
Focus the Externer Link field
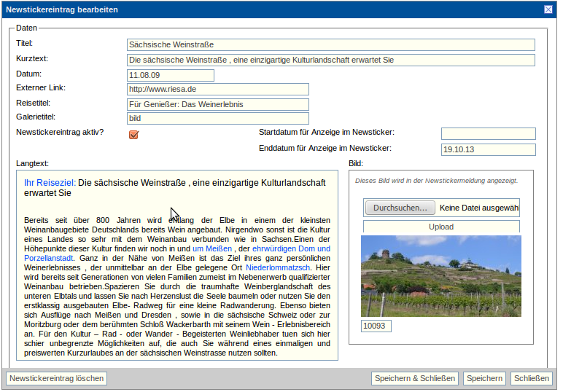217,89
